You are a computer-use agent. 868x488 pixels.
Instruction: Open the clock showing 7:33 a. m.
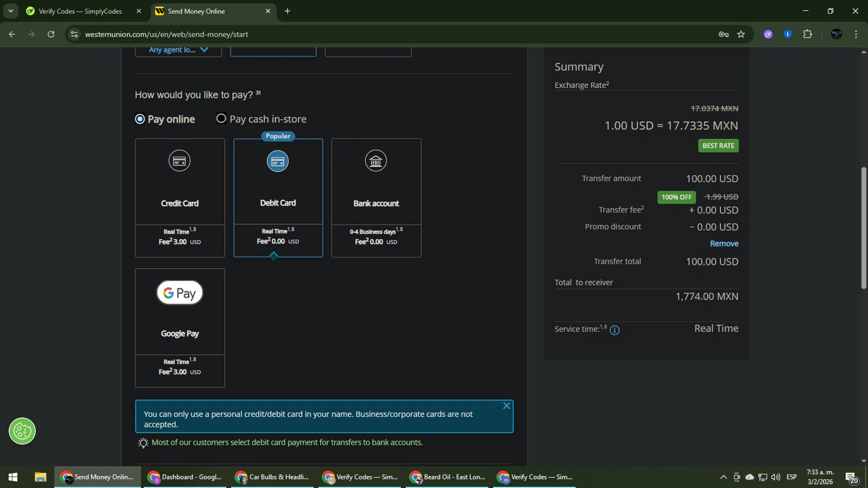(x=820, y=477)
